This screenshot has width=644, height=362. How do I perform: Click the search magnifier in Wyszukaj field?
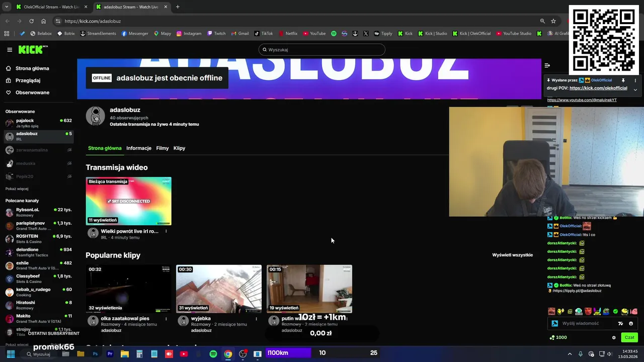coord(265,50)
